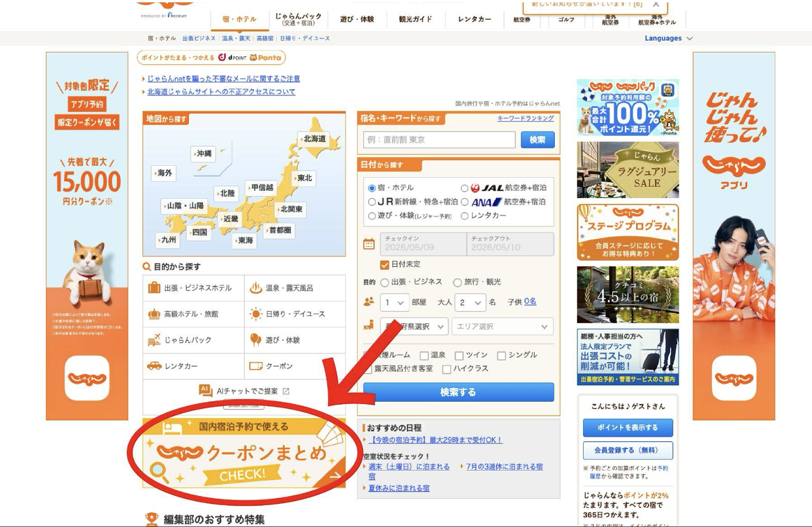Click the calendar icon beside check-in
Image resolution: width=812 pixels, height=527 pixels.
pos(369,244)
